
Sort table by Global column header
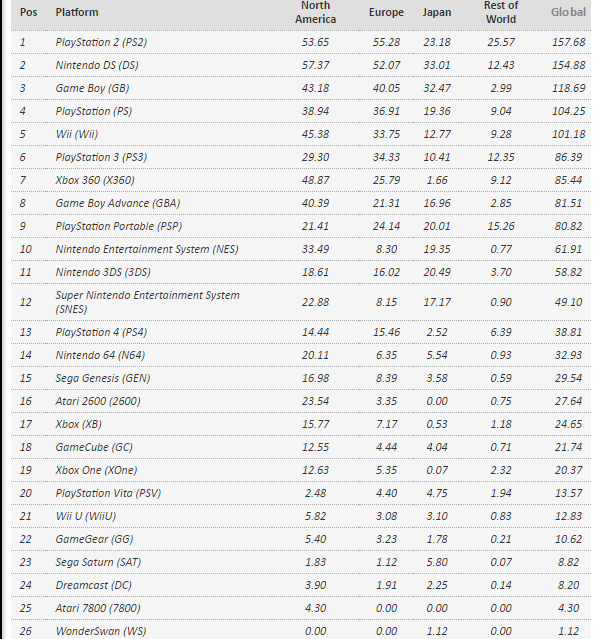[x=568, y=12]
